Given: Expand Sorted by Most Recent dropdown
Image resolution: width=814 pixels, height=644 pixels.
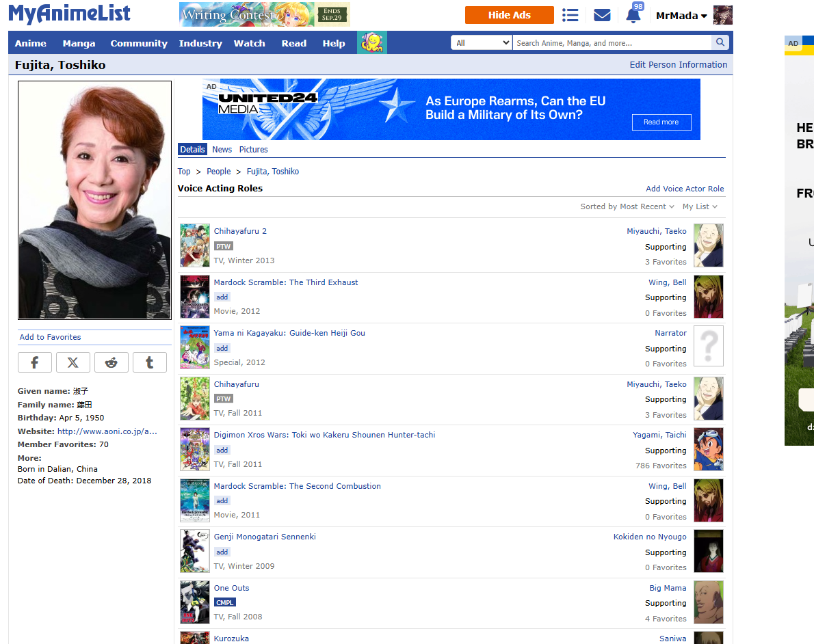Looking at the screenshot, I should pyautogui.click(x=627, y=206).
